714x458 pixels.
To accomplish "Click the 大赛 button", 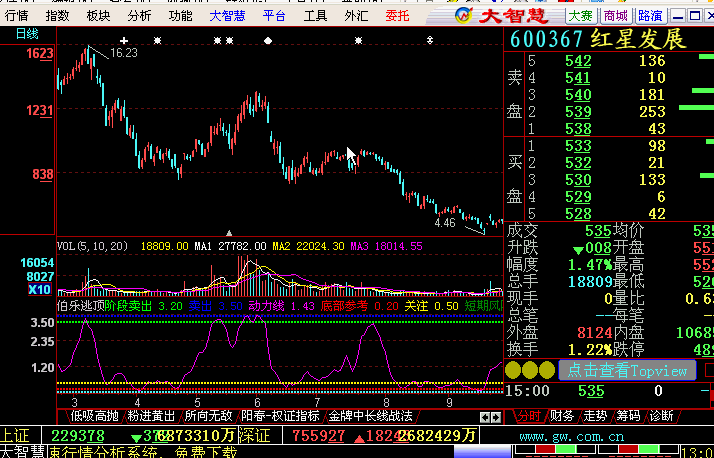I will pos(581,16).
